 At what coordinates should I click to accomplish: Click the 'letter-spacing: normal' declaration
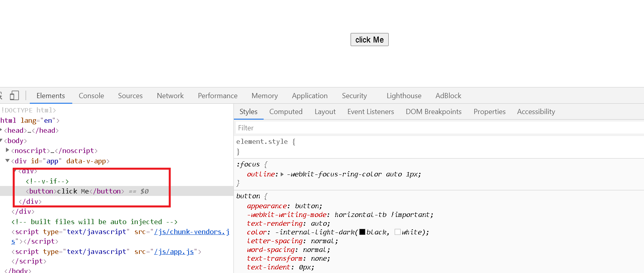[293, 241]
